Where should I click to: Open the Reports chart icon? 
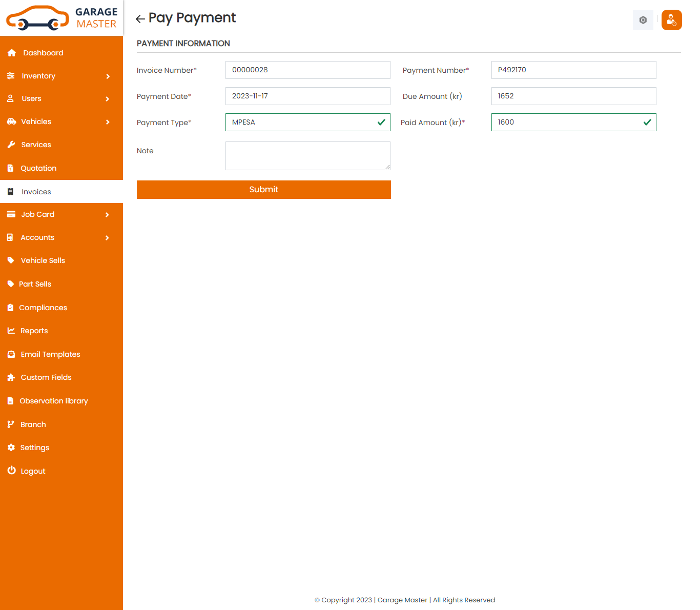(x=11, y=331)
